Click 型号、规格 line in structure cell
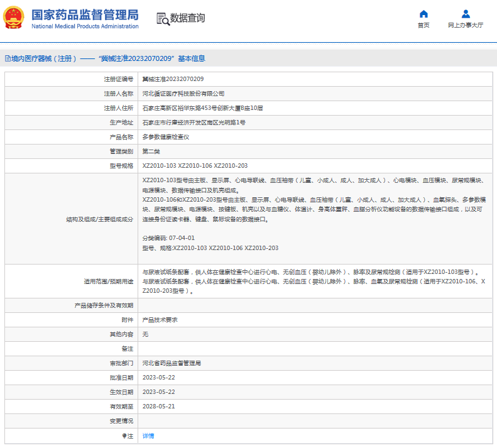497x448 pixels. coord(210,248)
